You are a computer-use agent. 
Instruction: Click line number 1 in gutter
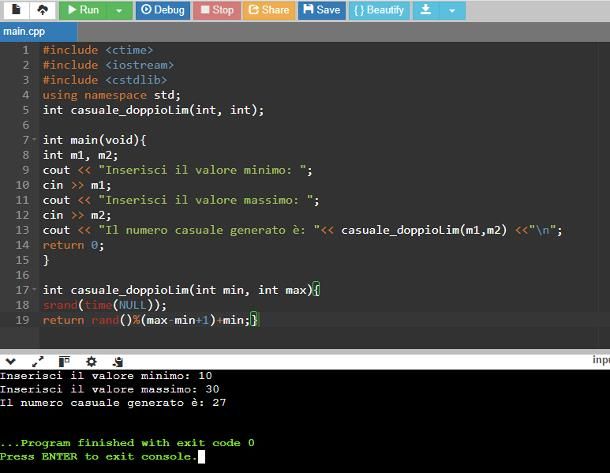tap(26, 50)
